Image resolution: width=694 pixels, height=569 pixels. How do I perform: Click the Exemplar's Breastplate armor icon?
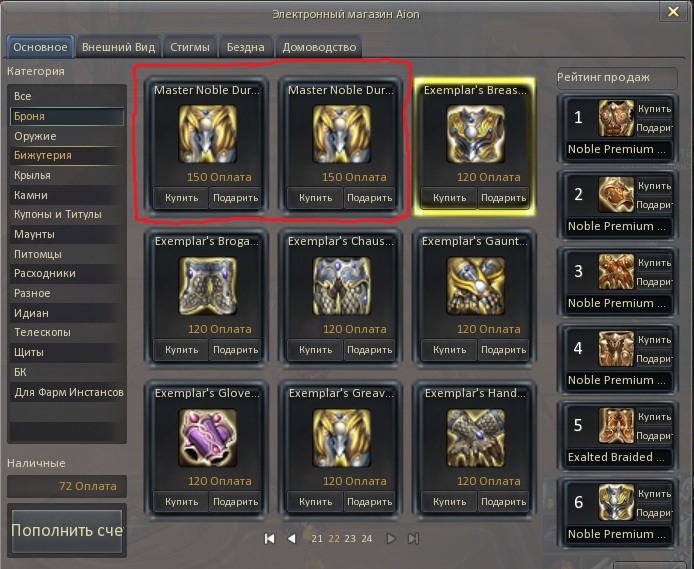coord(476,134)
